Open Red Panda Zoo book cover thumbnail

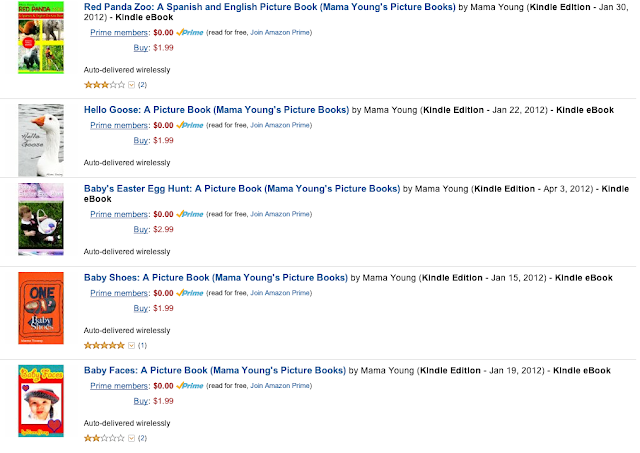click(x=40, y=44)
